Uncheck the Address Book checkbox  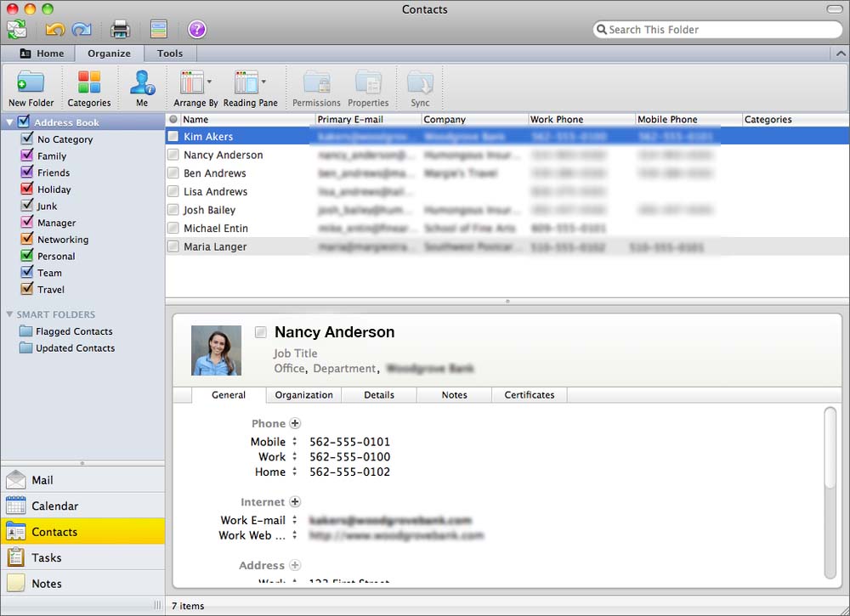point(24,122)
